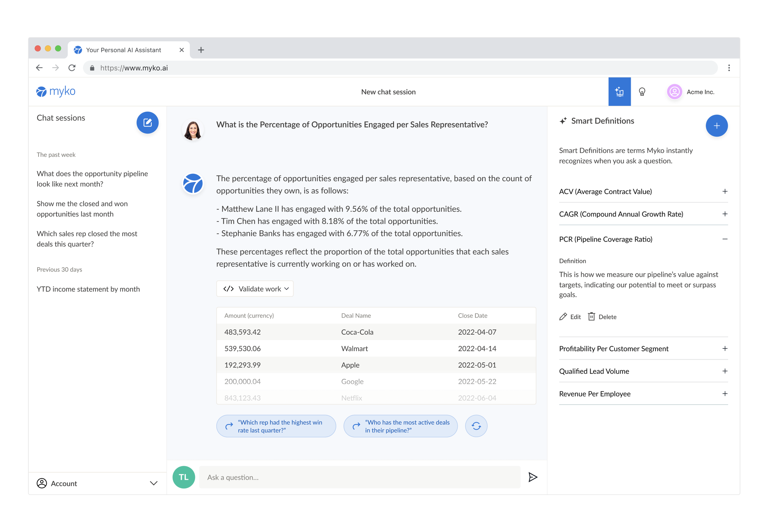
Task: Click the 'Stephanie Banks' result line
Action: (x=339, y=233)
